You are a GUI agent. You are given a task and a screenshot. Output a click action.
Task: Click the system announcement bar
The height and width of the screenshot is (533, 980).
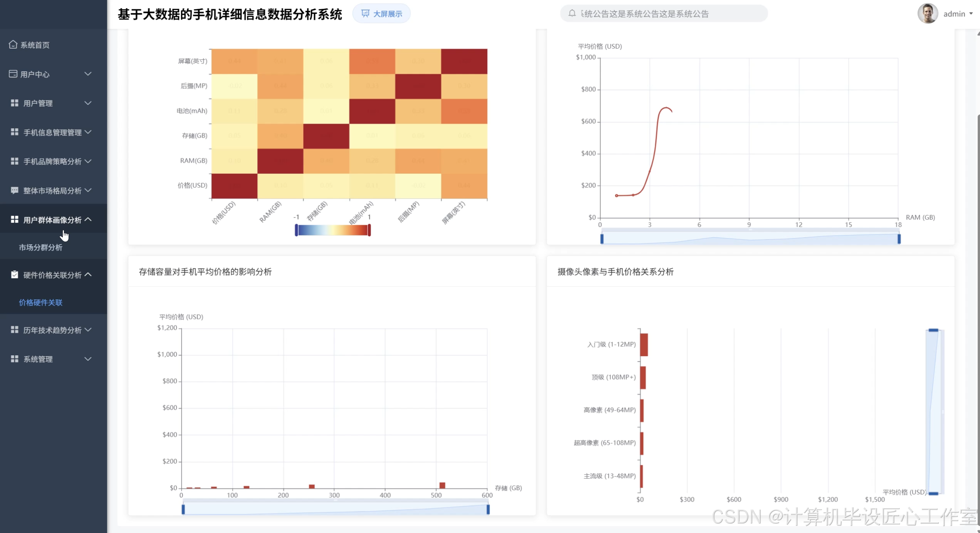[x=664, y=13]
